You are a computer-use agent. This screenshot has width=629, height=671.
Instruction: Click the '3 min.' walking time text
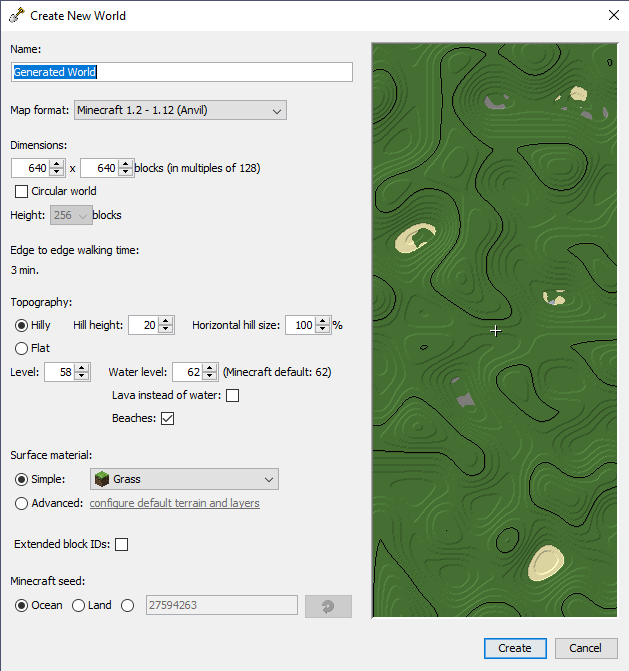tap(25, 270)
